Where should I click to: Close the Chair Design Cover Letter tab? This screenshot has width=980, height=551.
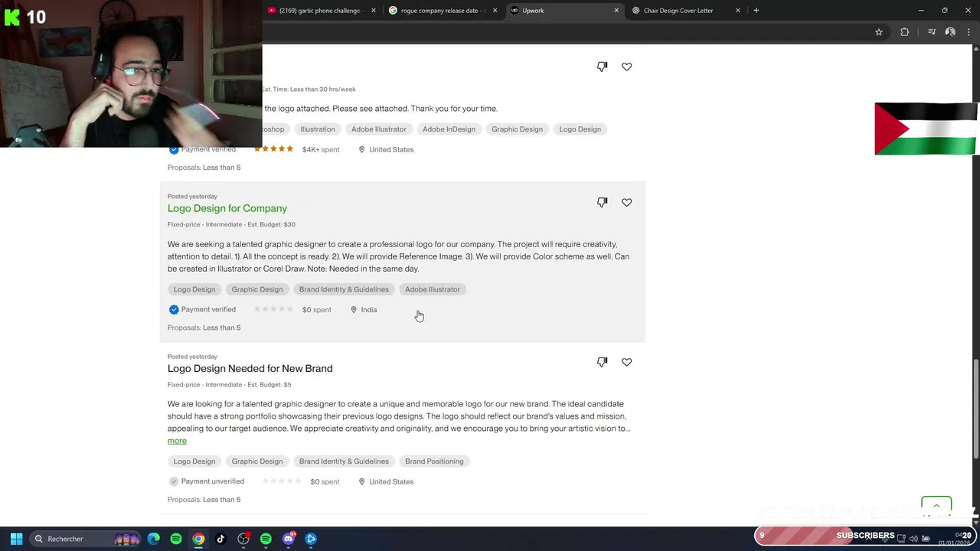(x=738, y=11)
